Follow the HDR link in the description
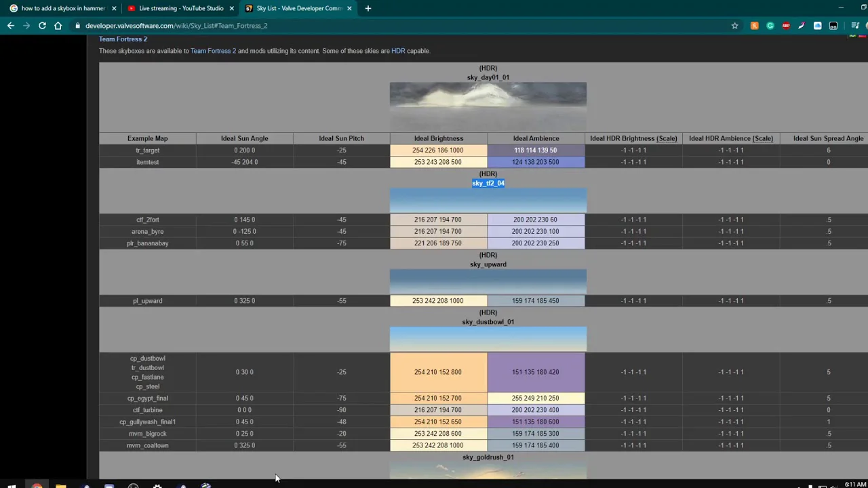 [x=397, y=51]
